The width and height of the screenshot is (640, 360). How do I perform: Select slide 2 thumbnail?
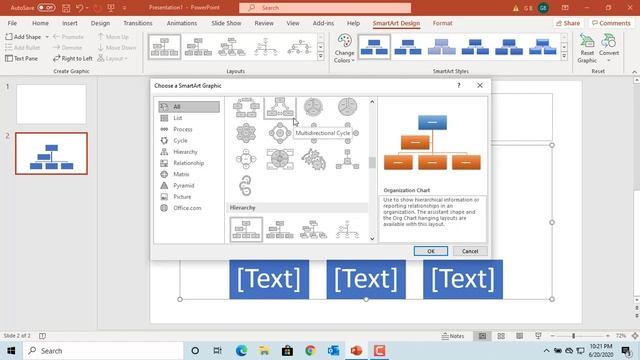coord(51,153)
